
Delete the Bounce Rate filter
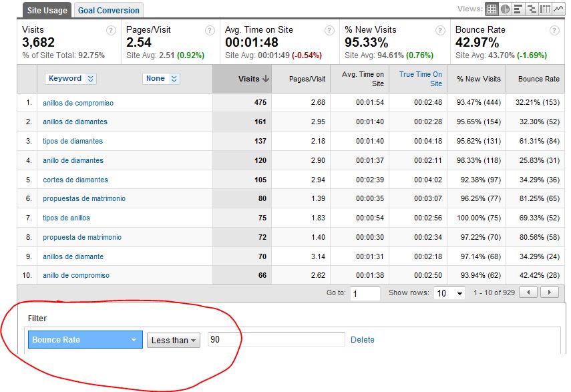(363, 340)
